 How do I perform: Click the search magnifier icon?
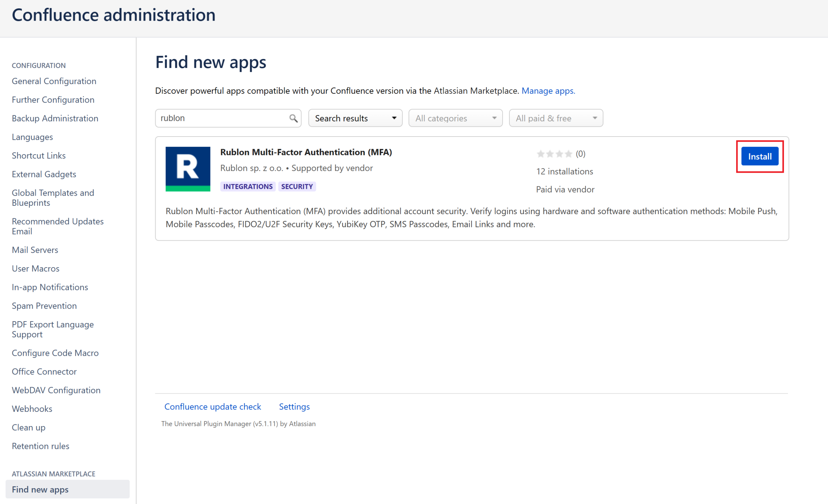[x=293, y=118]
